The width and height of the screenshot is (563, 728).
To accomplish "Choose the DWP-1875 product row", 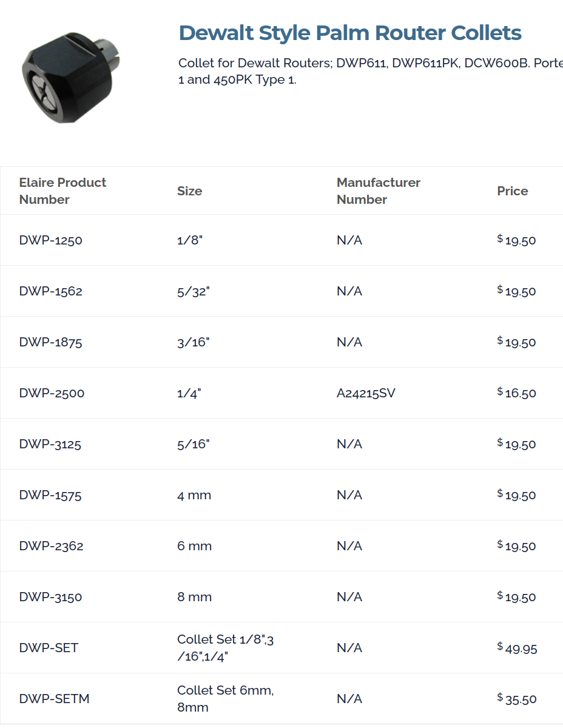I will pyautogui.click(x=281, y=342).
